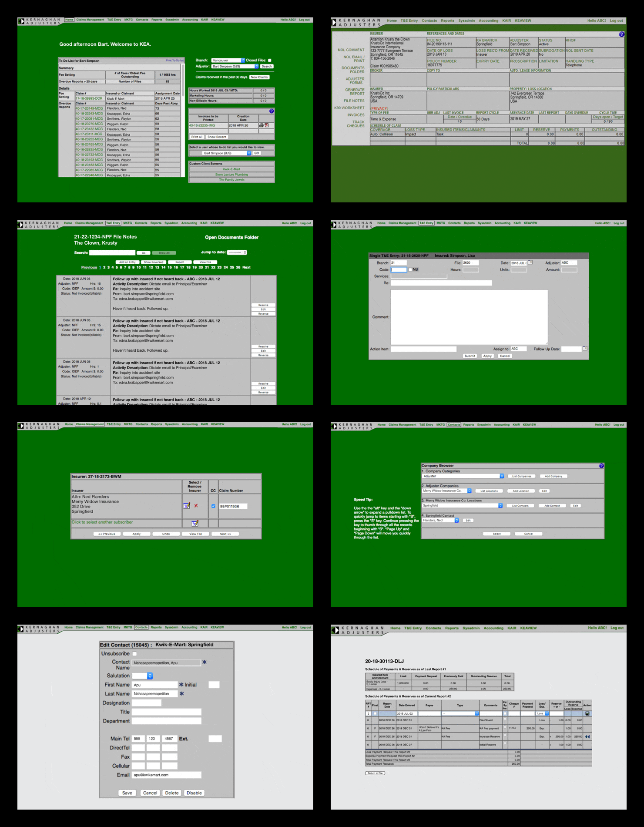Open the Type dropdown in report row 2
Screen dimensions: 644x827
pyautogui.click(x=460, y=713)
